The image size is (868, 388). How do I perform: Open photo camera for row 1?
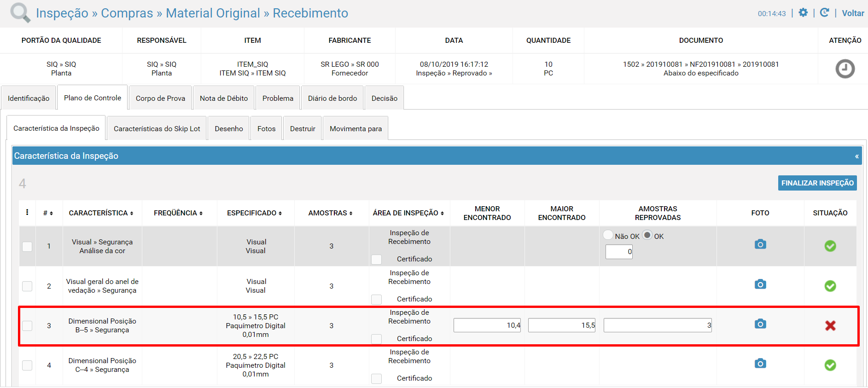pyautogui.click(x=760, y=244)
